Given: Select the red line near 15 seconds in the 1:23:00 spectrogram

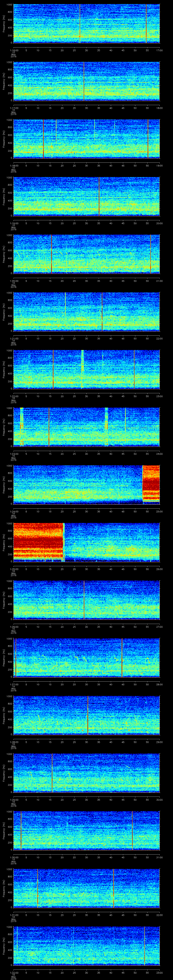Looking at the screenshot, I should tap(49, 427).
